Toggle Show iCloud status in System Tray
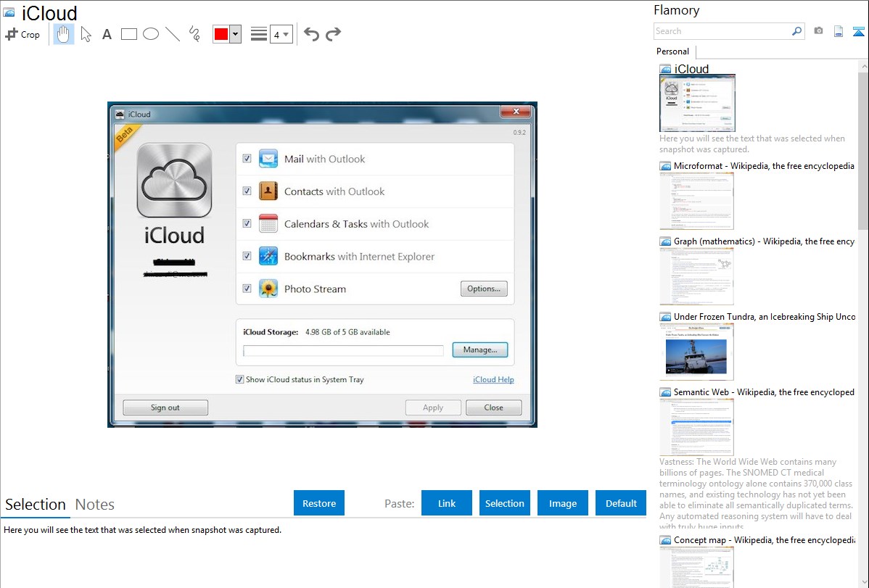 240,380
